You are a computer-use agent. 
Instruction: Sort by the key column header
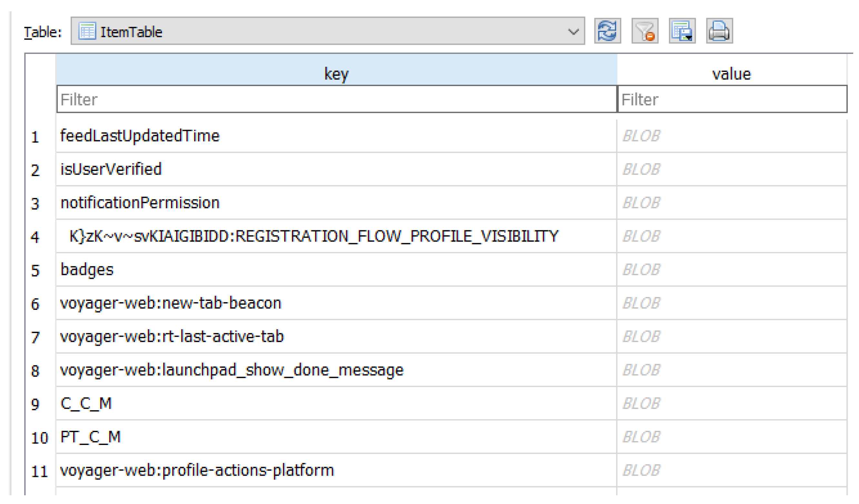[337, 74]
